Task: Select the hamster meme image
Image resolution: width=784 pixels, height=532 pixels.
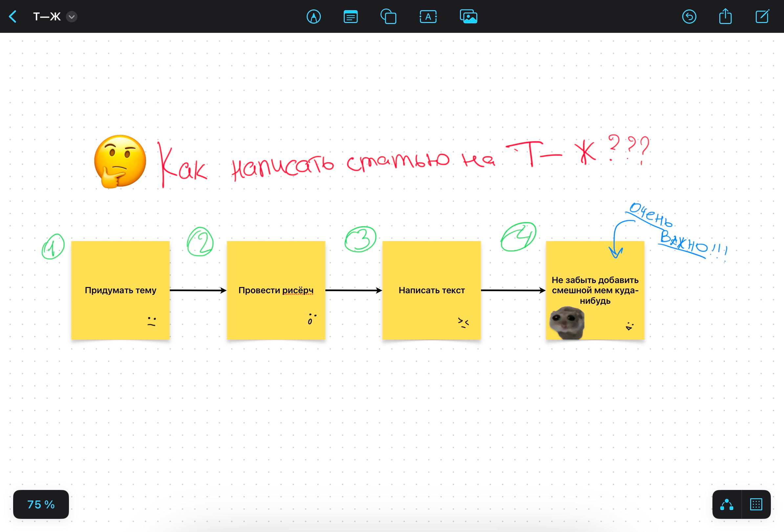Action: click(x=567, y=322)
